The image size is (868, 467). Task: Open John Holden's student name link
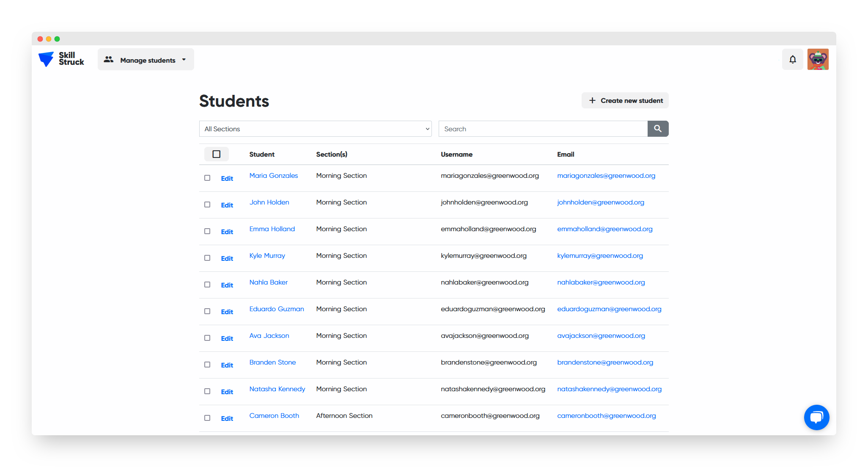pyautogui.click(x=269, y=202)
